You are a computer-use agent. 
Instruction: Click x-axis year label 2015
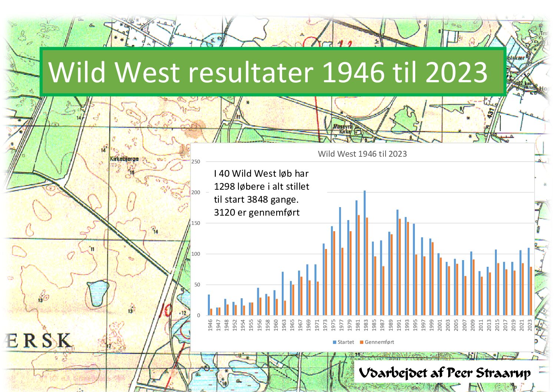pyautogui.click(x=497, y=325)
